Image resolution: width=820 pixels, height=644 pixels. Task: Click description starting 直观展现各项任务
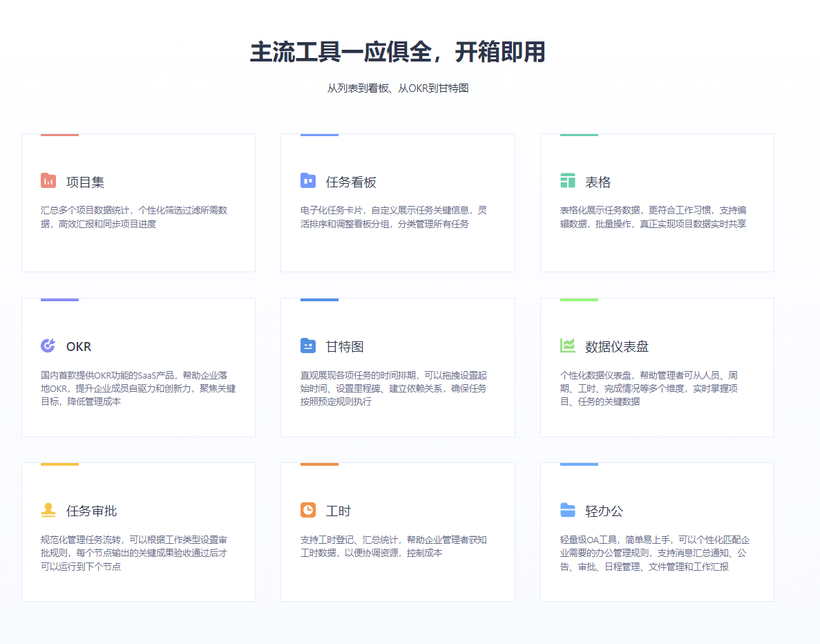coord(394,388)
